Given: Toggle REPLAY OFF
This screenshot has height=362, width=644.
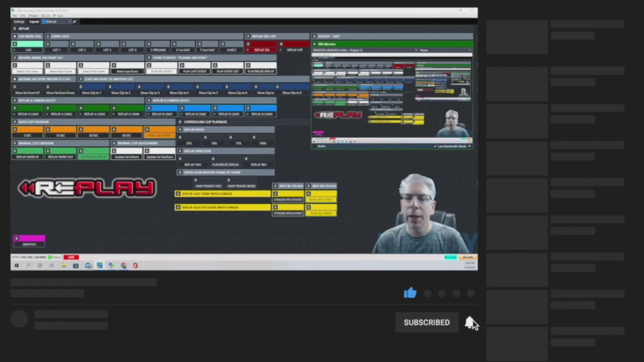Looking at the screenshot, I should [294, 48].
